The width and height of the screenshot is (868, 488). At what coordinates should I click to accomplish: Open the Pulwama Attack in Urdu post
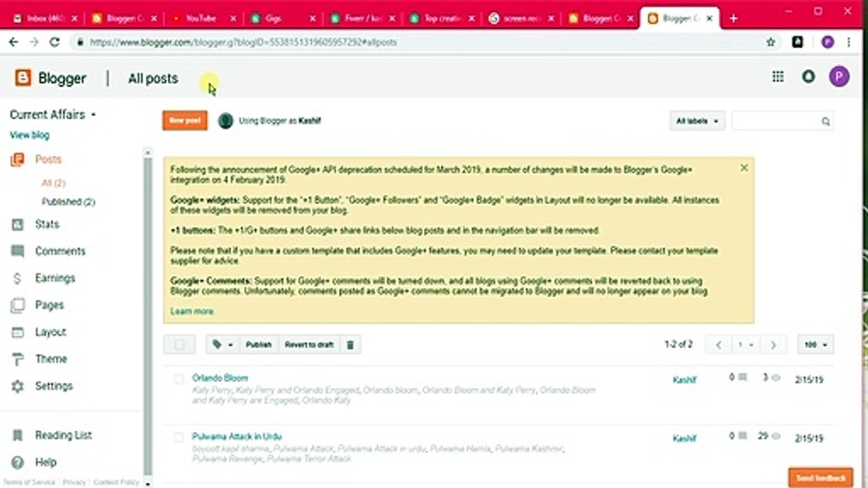237,436
